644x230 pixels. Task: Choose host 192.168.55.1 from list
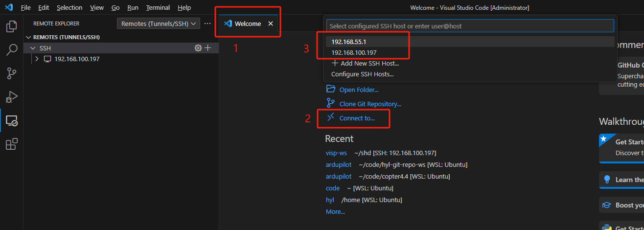click(x=470, y=42)
